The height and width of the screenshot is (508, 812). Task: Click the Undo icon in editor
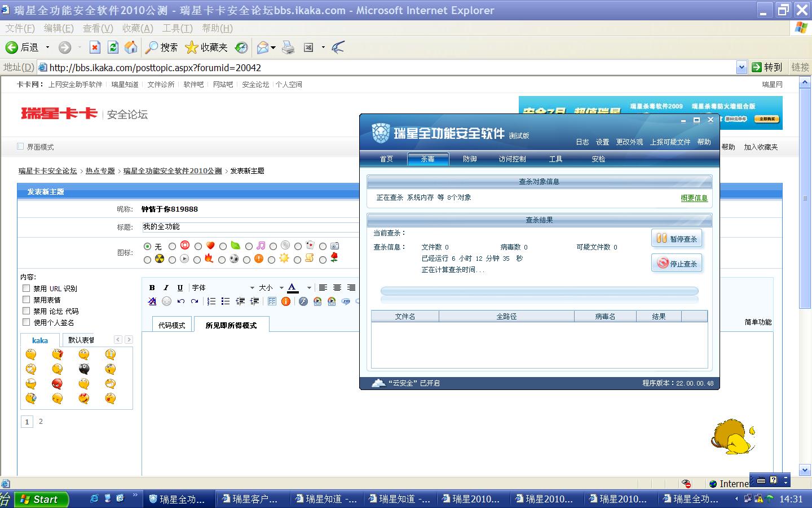pos(180,301)
